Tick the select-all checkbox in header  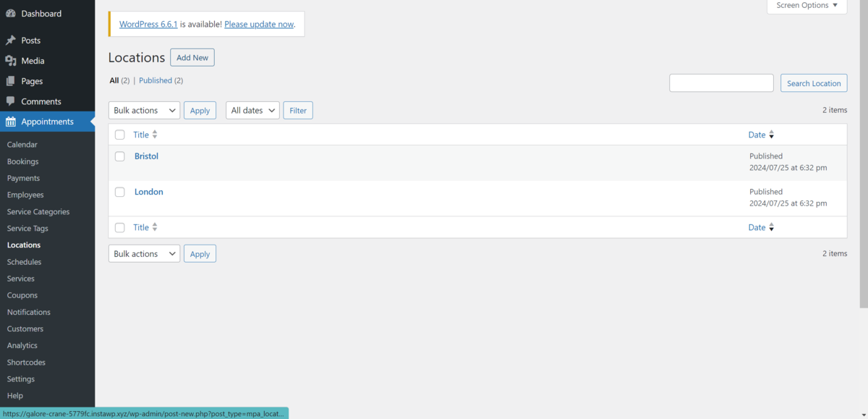point(120,135)
